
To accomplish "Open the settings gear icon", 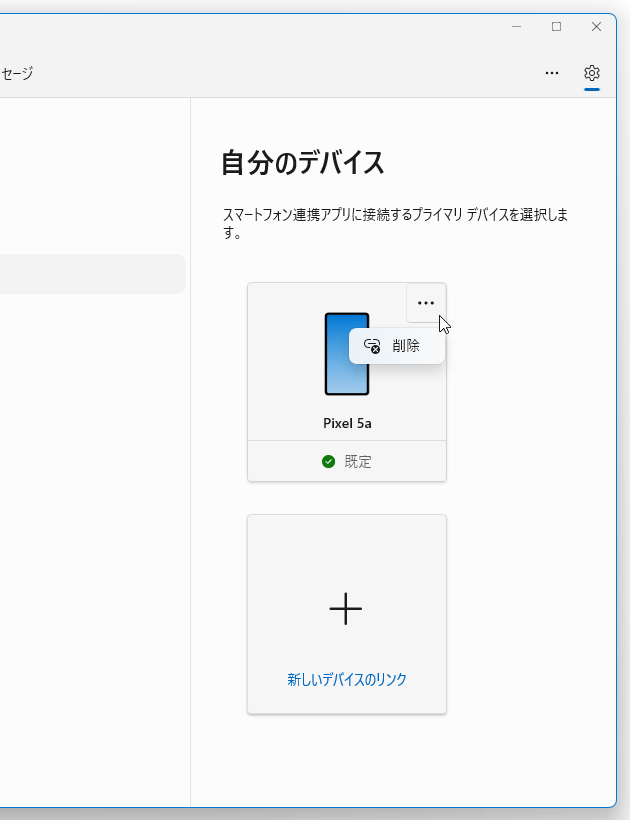I will (x=592, y=73).
